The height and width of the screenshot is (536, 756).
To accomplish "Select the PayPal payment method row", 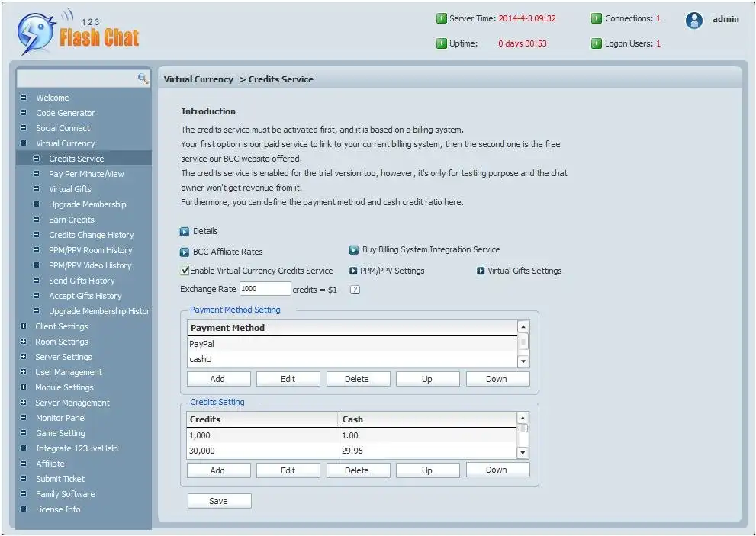I will click(x=352, y=344).
